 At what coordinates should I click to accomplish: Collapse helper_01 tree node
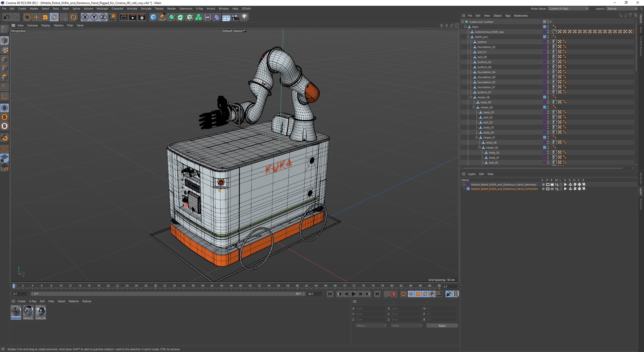[476, 138]
